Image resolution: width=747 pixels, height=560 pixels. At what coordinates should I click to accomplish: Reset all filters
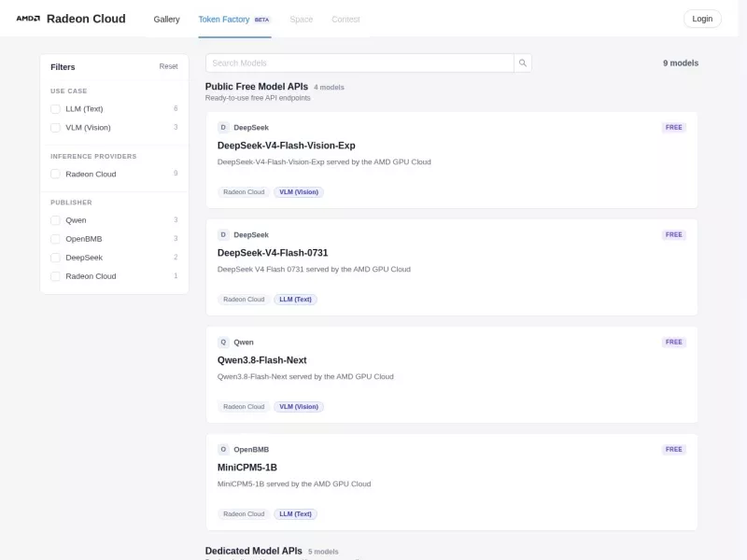(x=168, y=66)
